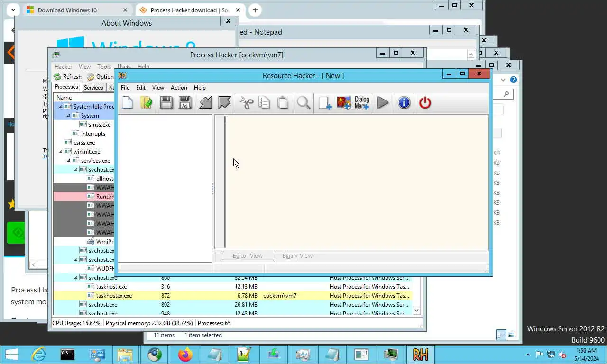Screen dimensions: 607x364
Task: Select the taskhostex.exe process row
Action: click(x=233, y=296)
